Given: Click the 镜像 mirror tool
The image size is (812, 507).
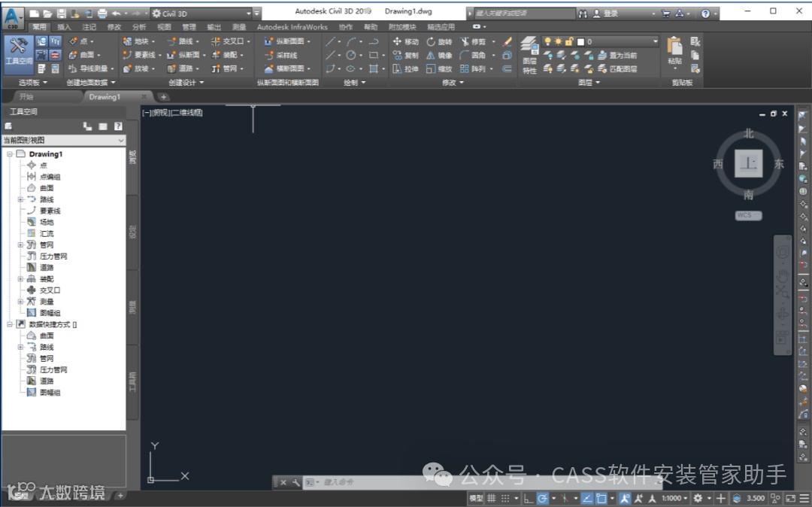Looking at the screenshot, I should (439, 55).
